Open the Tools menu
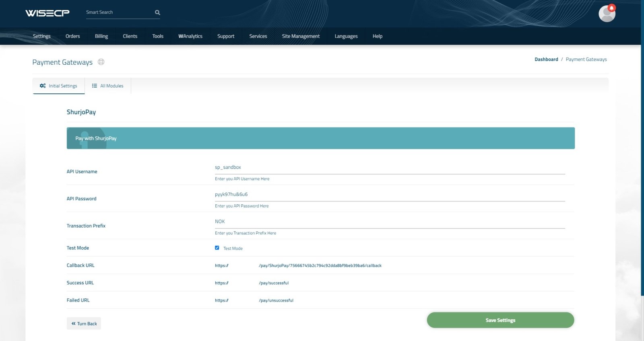 [x=158, y=36]
